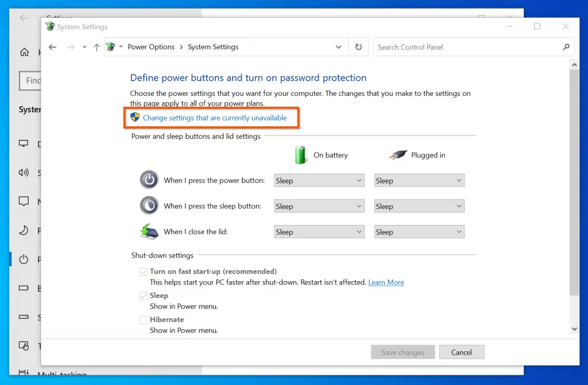Click System Settings in the breadcrumb

point(213,47)
